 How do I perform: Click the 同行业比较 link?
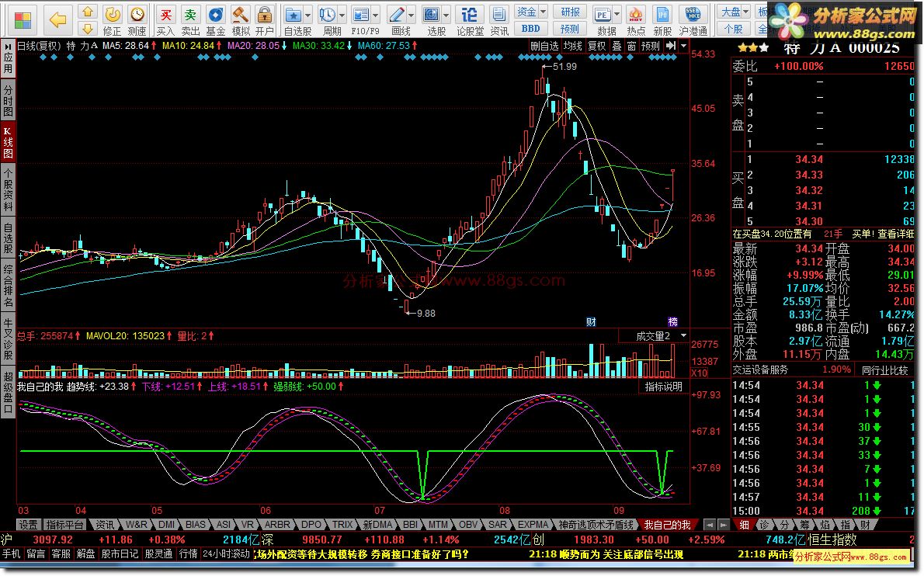tap(884, 370)
